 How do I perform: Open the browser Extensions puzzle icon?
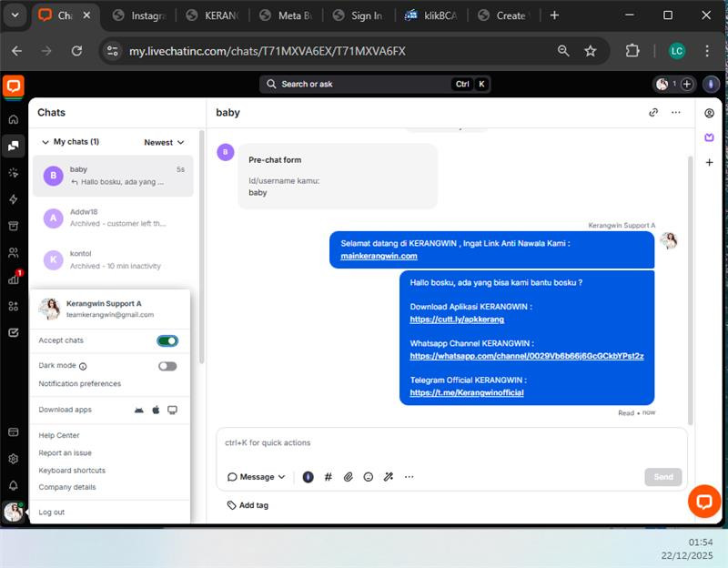pos(632,51)
